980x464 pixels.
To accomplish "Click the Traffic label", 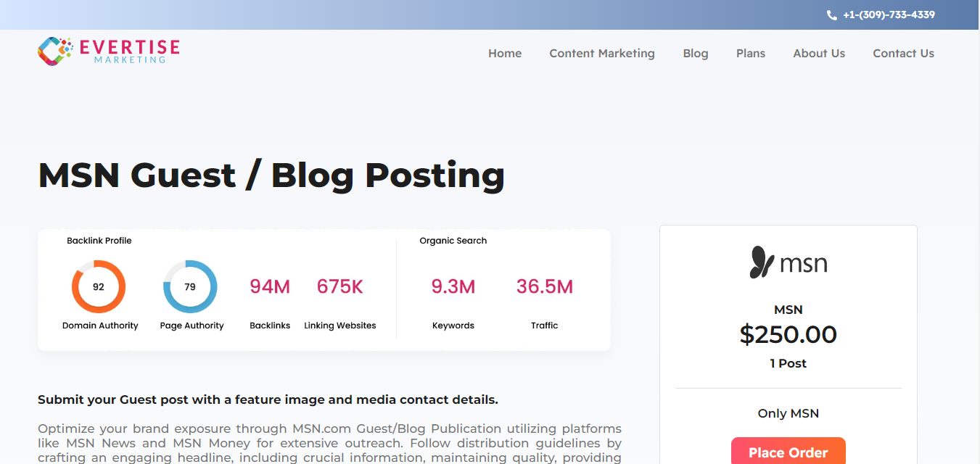I will [545, 326].
